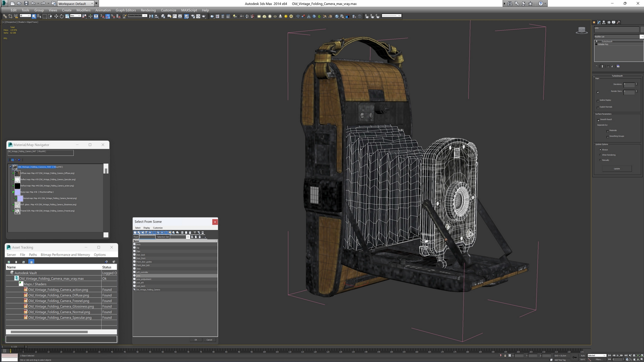The image size is (644, 362).
Task: Open the Selected key filter dropdown in the status bar
Action: (x=597, y=355)
